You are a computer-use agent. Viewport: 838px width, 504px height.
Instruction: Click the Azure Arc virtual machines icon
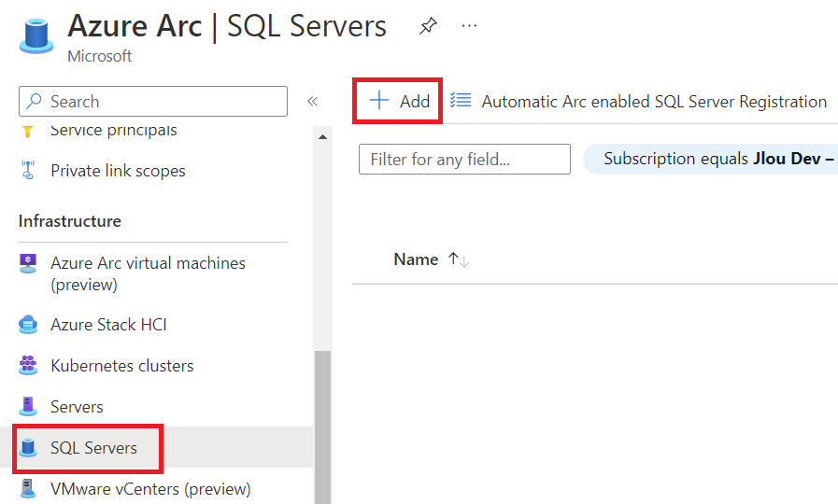pyautogui.click(x=28, y=263)
